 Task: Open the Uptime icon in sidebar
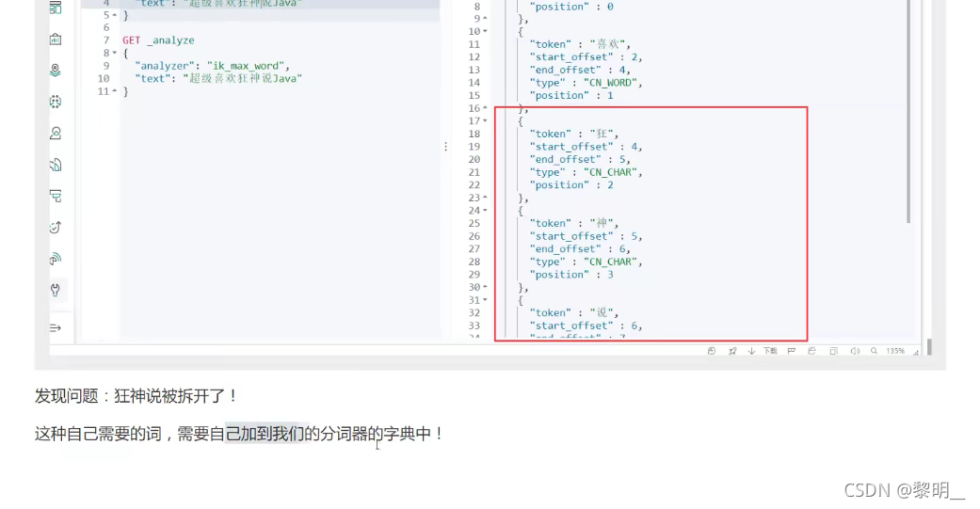(x=56, y=228)
